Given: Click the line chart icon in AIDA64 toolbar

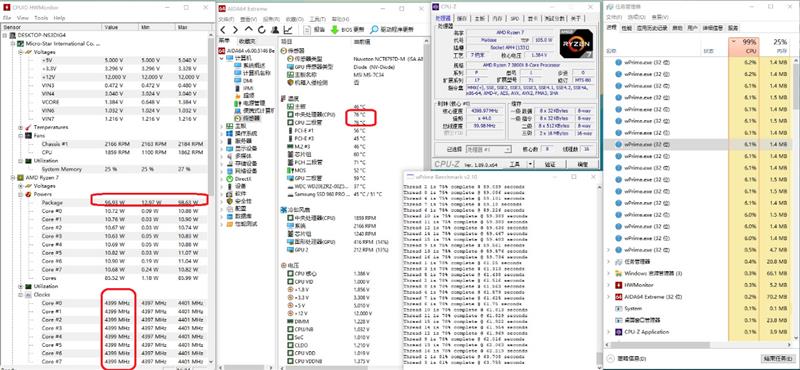Looking at the screenshot, I should 288,30.
